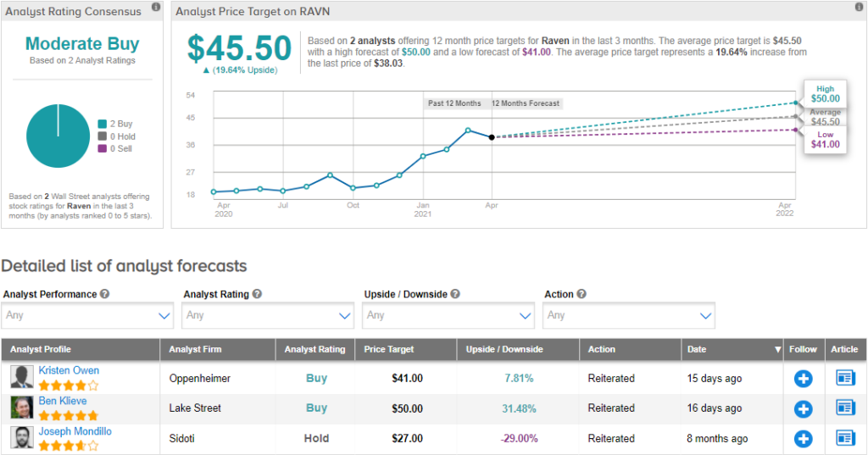Expand the Analyst Rating dropdown
Viewport: 868px width, 455px height.
tap(268, 315)
